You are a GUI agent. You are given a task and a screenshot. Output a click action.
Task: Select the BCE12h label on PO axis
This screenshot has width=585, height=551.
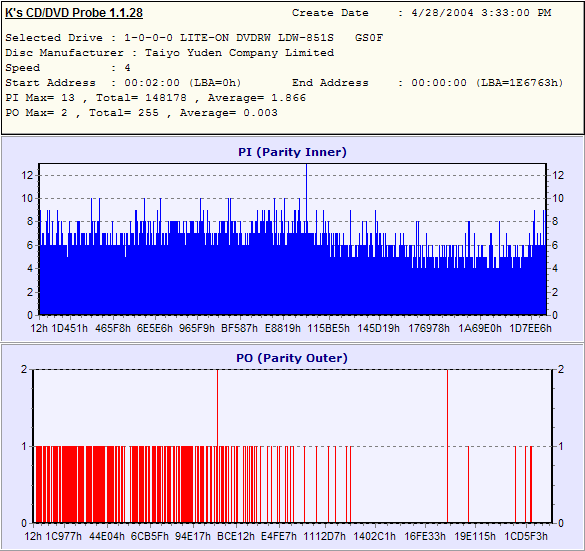236,536
